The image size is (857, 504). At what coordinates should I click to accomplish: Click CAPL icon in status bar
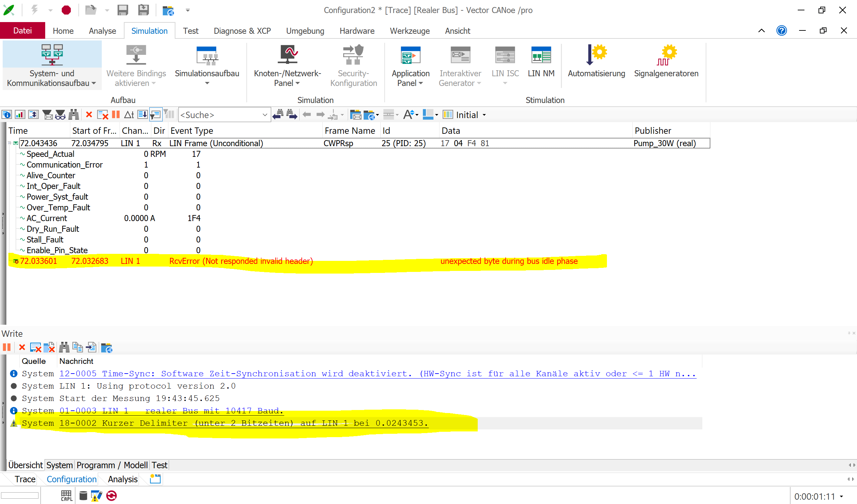66,496
